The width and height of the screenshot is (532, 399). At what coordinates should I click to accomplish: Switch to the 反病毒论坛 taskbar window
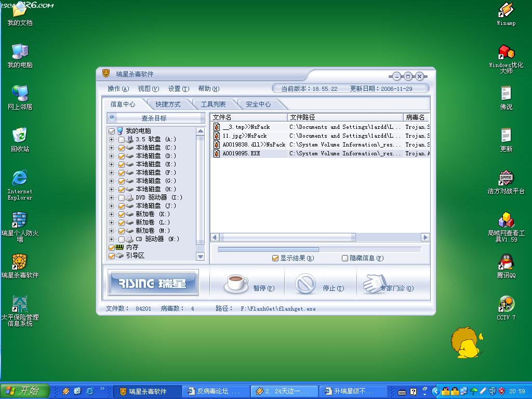pyautogui.click(x=216, y=391)
